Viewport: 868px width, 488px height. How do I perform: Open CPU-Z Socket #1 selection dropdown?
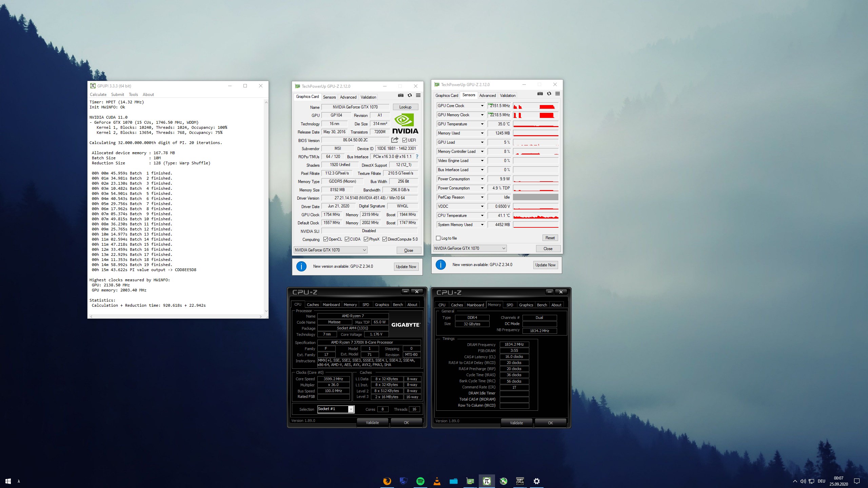[x=336, y=409]
